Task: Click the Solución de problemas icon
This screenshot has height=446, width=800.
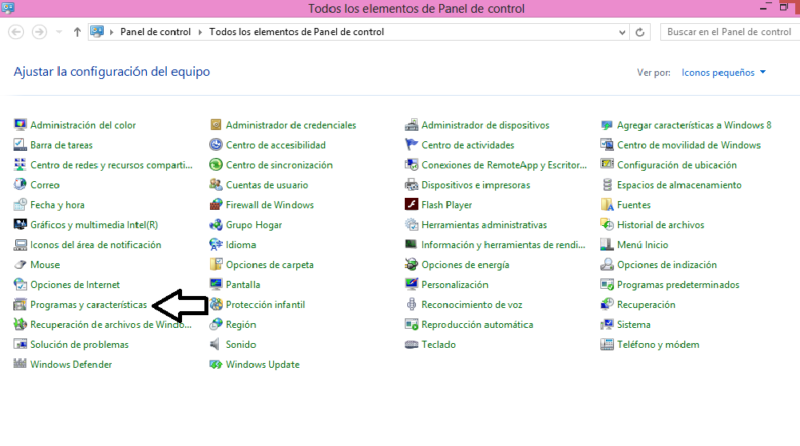Action: coord(20,344)
